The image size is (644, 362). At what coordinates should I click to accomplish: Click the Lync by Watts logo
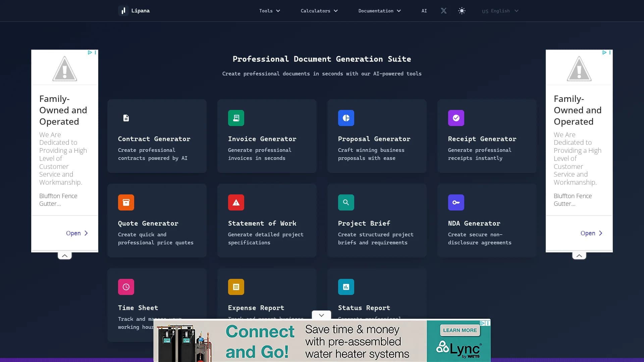(x=459, y=350)
